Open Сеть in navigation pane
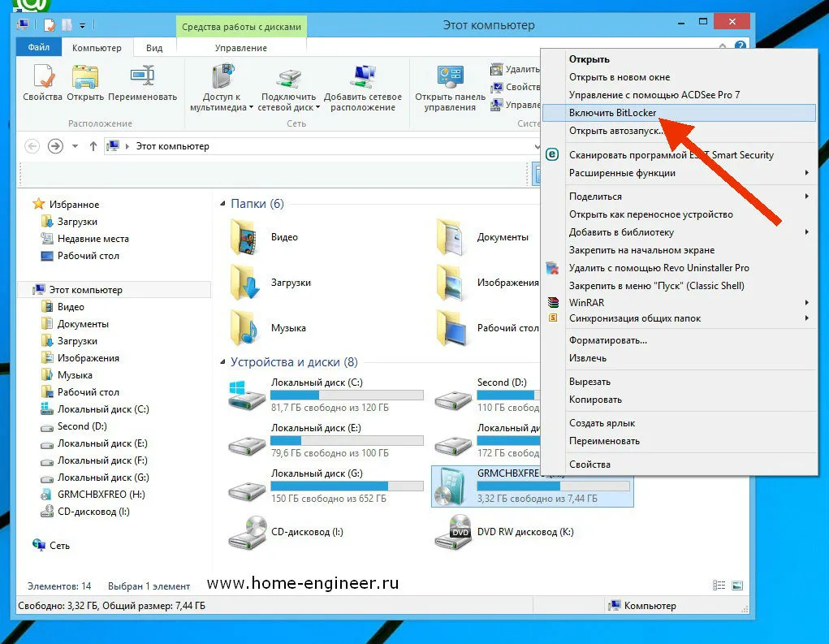This screenshot has height=644, width=829. (x=59, y=546)
